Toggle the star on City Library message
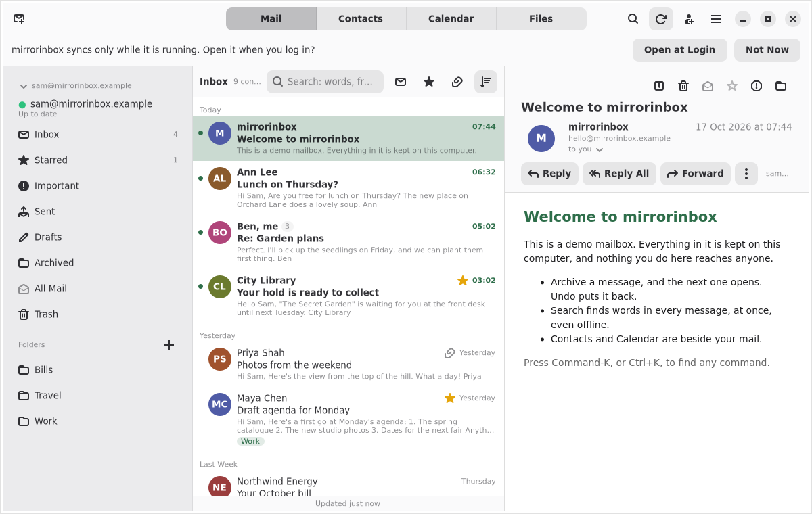This screenshot has height=514, width=812. pyautogui.click(x=463, y=281)
